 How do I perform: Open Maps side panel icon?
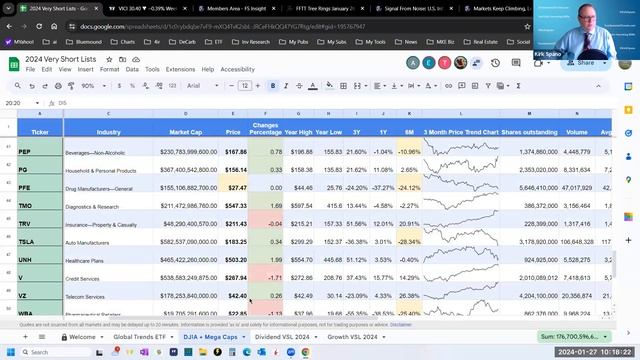(629, 180)
